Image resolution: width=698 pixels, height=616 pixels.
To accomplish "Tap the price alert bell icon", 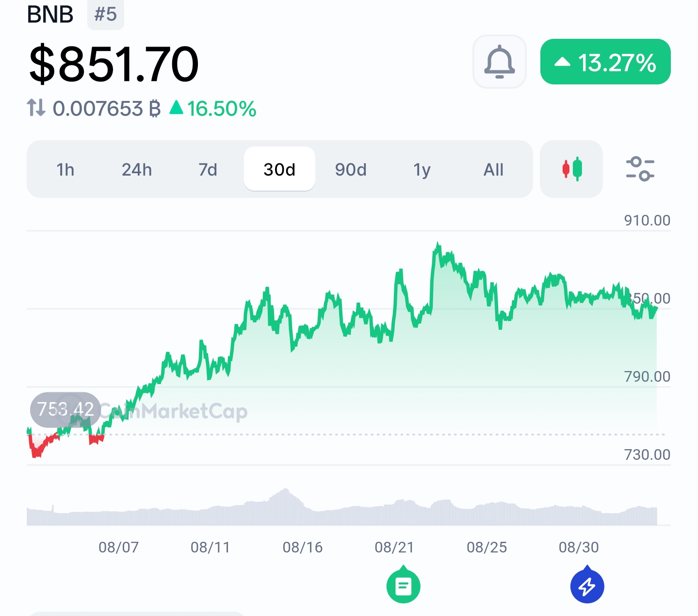I will 499,62.
